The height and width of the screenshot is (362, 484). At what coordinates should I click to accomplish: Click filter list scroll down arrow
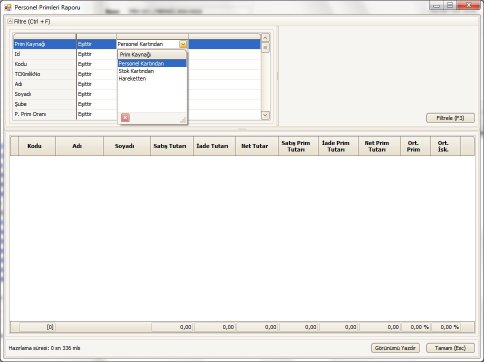(265, 115)
